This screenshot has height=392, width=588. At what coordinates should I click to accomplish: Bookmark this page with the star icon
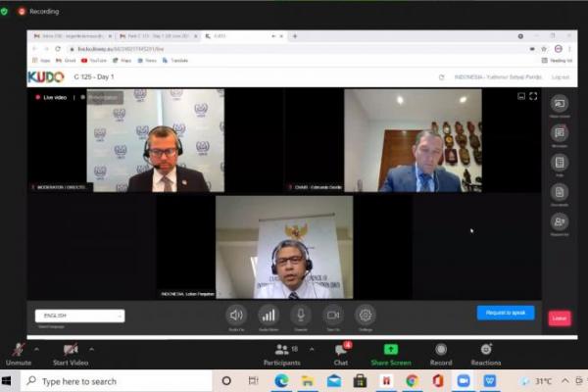coord(544,49)
